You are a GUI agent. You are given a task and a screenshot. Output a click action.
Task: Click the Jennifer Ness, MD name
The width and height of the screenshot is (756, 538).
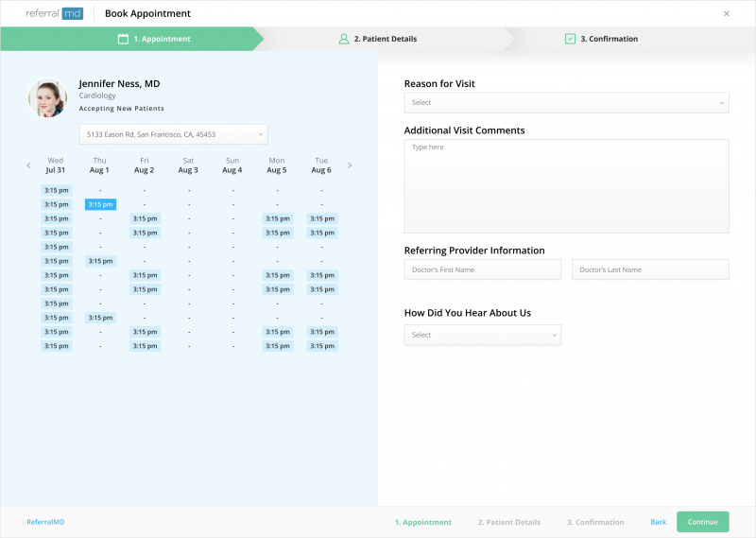[119, 83]
